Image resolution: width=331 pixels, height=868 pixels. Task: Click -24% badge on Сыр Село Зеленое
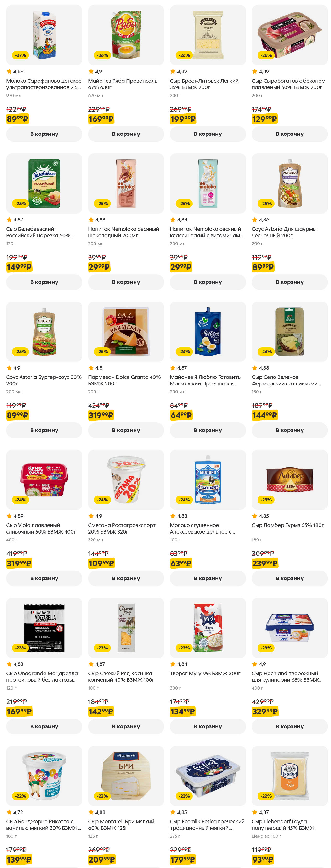click(266, 351)
